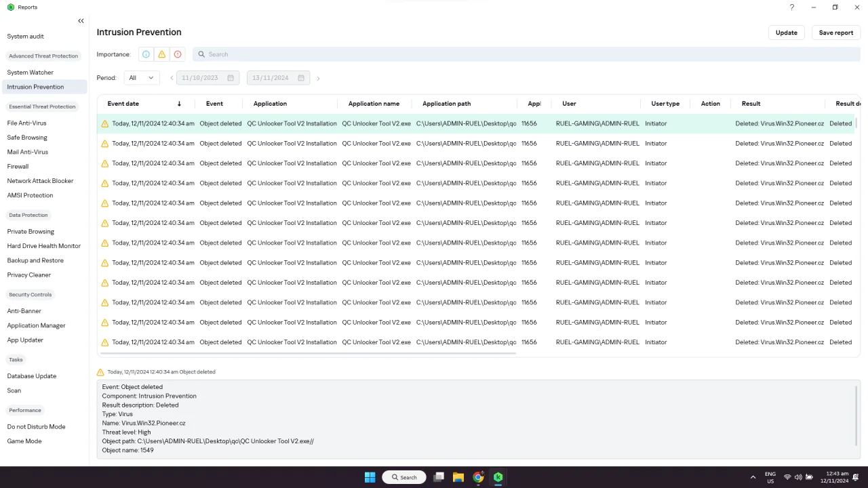The width and height of the screenshot is (868, 488).
Task: Sort by Event date column arrow
Action: tap(179, 104)
